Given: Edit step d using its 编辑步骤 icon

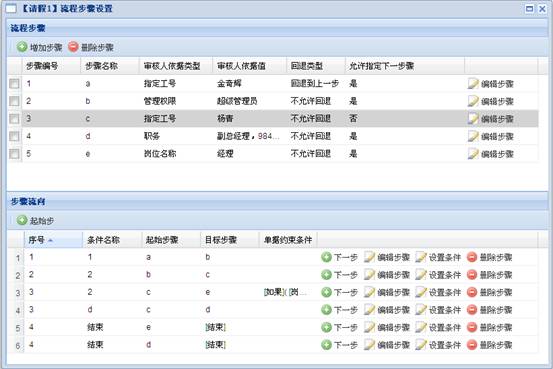Looking at the screenshot, I should tap(490, 137).
